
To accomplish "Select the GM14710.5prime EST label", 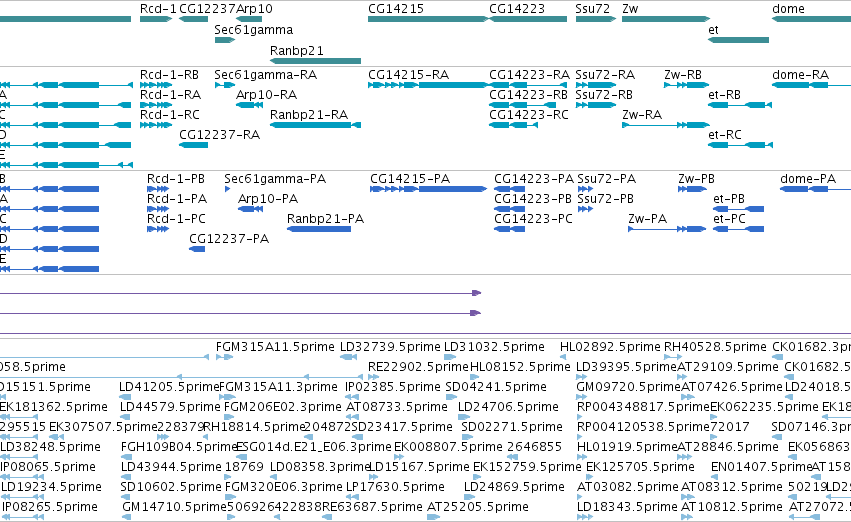I will point(174,507).
